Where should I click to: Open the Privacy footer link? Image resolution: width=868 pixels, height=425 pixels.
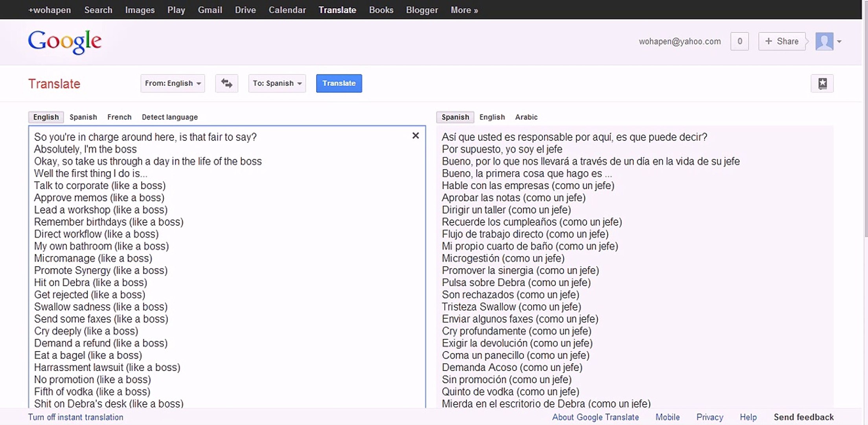pyautogui.click(x=710, y=417)
